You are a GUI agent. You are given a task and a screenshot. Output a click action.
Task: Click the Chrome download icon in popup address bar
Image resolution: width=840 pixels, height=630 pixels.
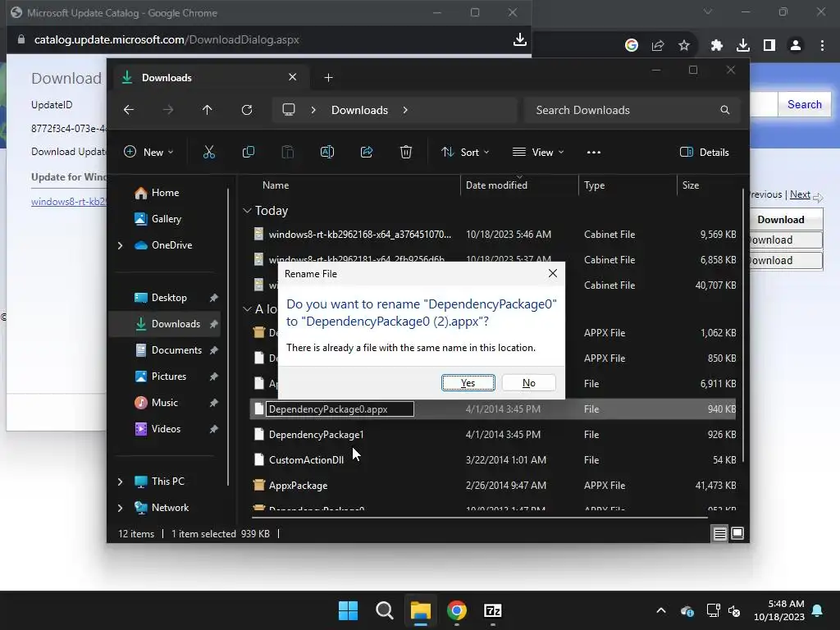tap(519, 39)
